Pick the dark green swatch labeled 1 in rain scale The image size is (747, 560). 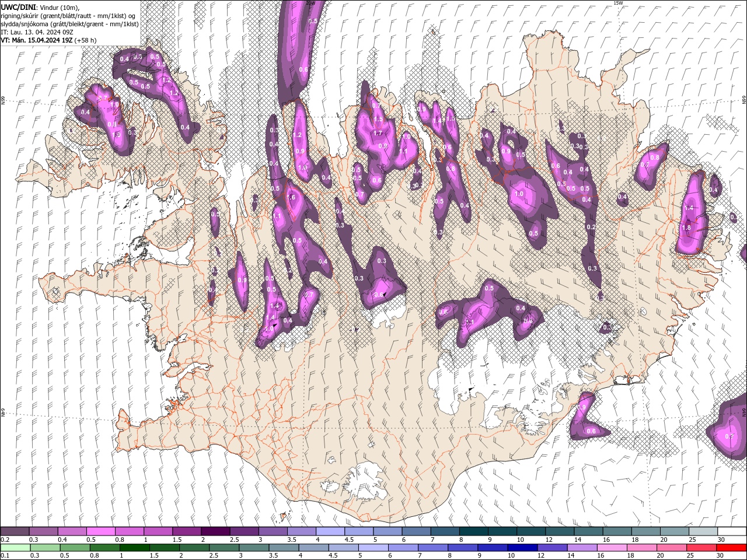(134, 547)
